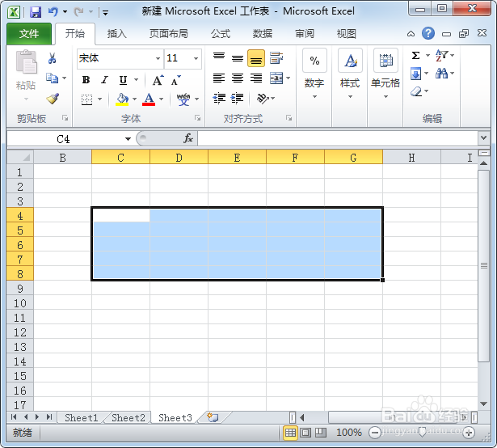This screenshot has width=497, height=448.
Task: Toggle the highlighted bottom align button
Action: (x=256, y=58)
